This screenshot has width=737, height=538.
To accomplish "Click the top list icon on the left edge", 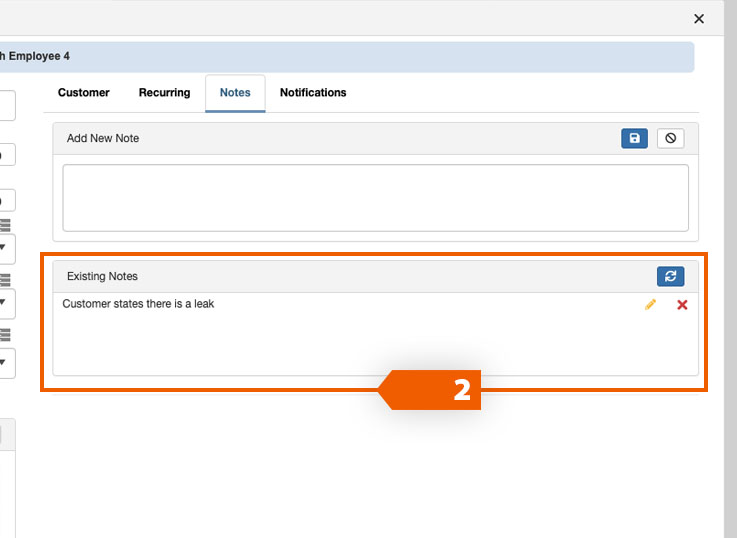I will pyautogui.click(x=5, y=226).
